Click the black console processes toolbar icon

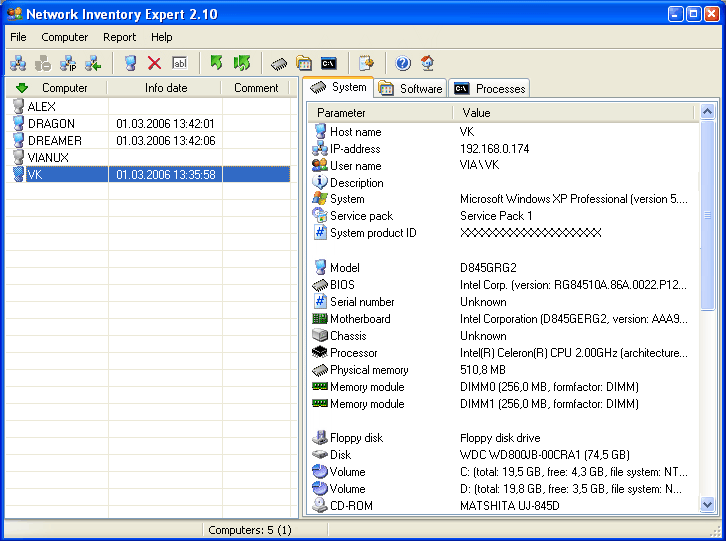click(329, 63)
